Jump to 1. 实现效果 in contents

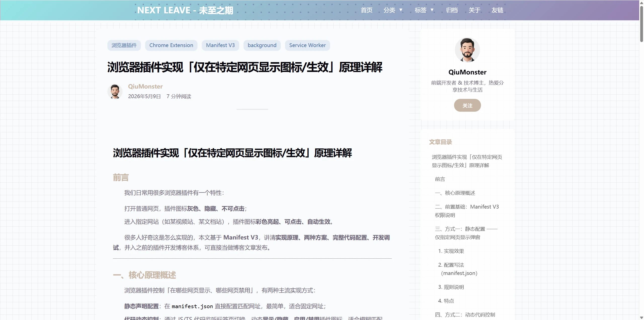click(451, 251)
